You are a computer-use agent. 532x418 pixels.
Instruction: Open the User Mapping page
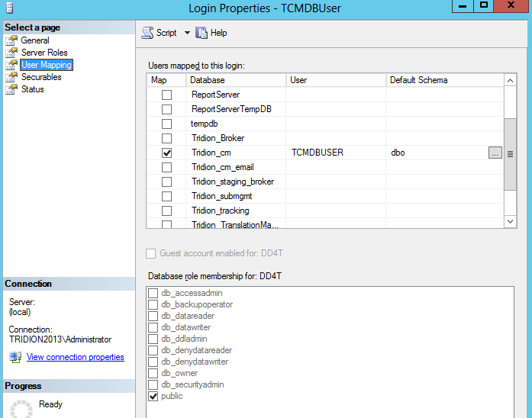(x=46, y=65)
